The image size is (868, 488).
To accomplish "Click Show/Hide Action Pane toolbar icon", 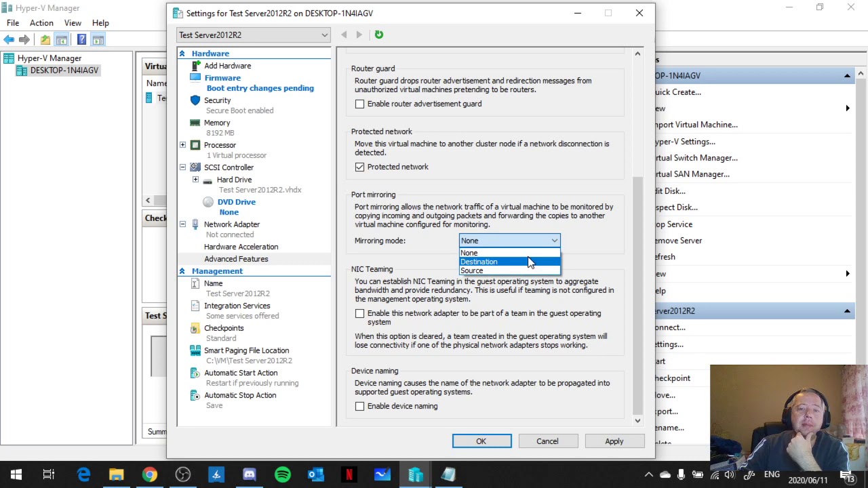I will coord(98,40).
